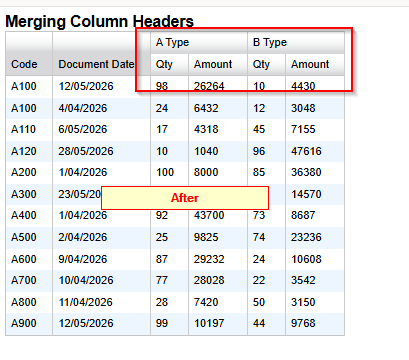Select amount cell 36380
Screen dimensions: 409x360
pyautogui.click(x=315, y=172)
